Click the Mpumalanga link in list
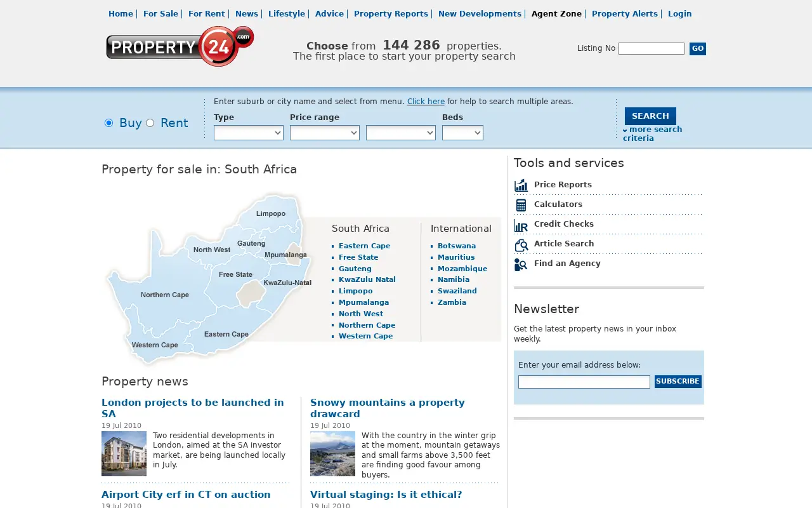The width and height of the screenshot is (812, 508). point(363,302)
